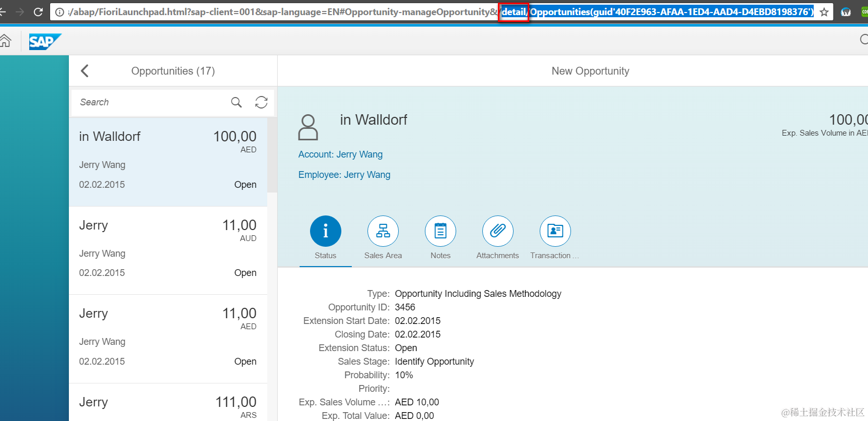Go forward with browser forward arrow
Viewport: 868px width, 421px height.
pyautogui.click(x=20, y=11)
